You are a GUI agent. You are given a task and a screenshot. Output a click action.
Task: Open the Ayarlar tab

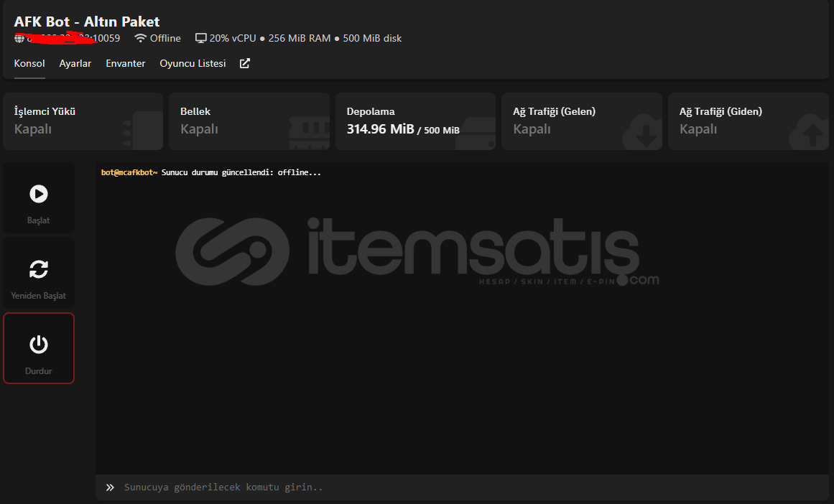pyautogui.click(x=75, y=63)
